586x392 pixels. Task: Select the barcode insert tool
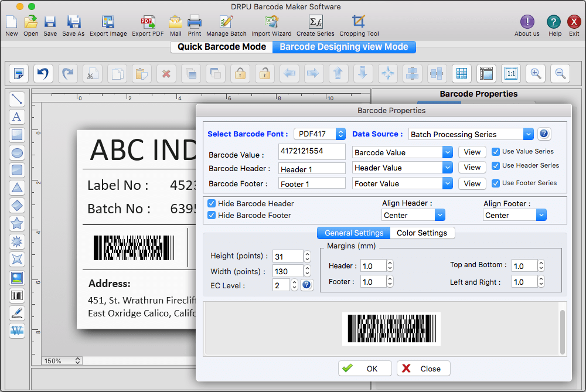pyautogui.click(x=17, y=295)
